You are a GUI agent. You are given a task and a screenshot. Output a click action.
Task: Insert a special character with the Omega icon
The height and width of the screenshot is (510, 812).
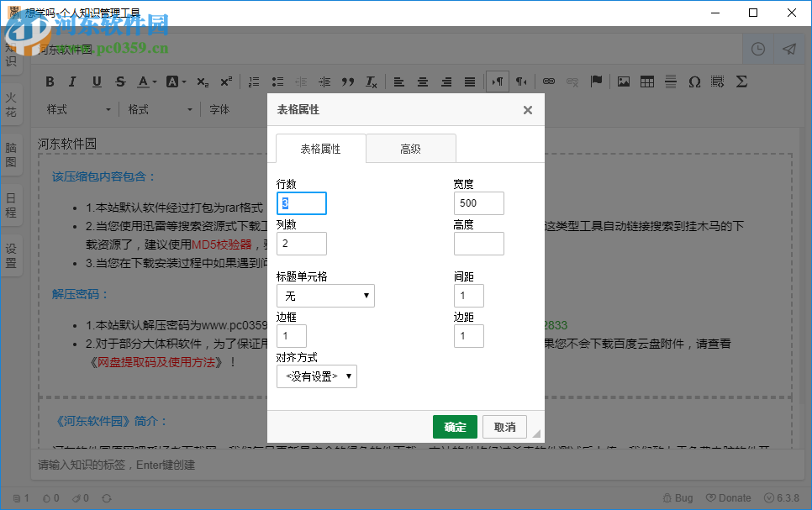pos(695,81)
